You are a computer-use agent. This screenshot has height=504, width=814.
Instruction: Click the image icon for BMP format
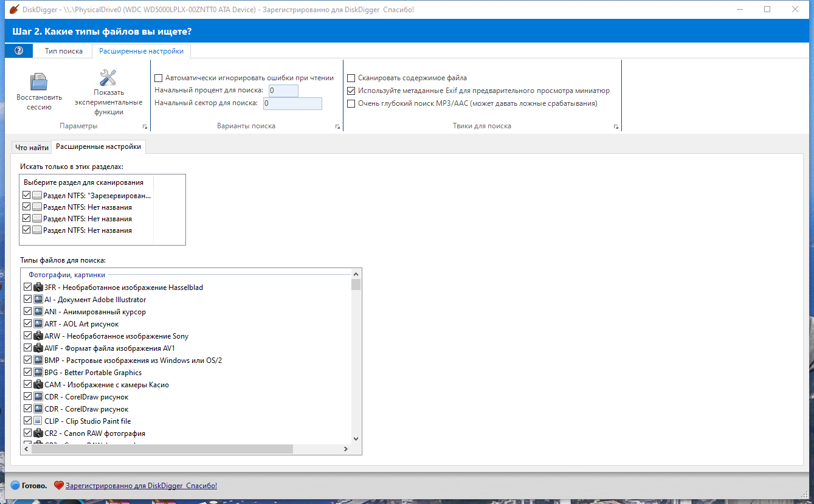(x=38, y=361)
